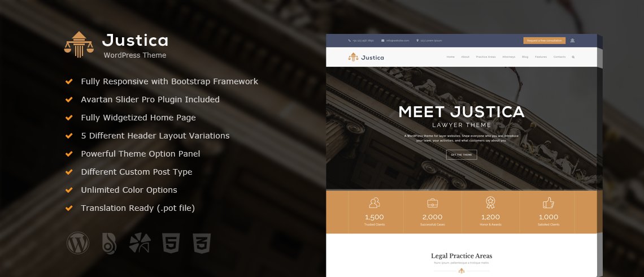Click Powerful Theme Option Panel text
Screen dimensions: 644x277
click(141, 154)
